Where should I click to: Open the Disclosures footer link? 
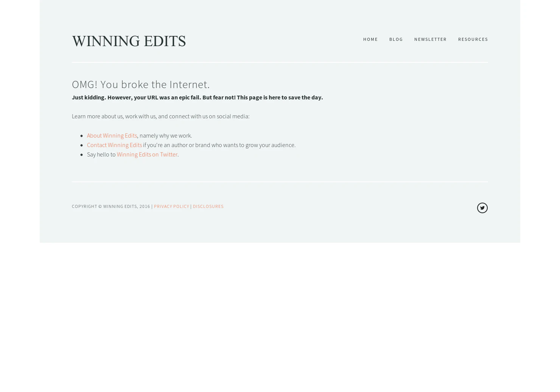pos(208,206)
